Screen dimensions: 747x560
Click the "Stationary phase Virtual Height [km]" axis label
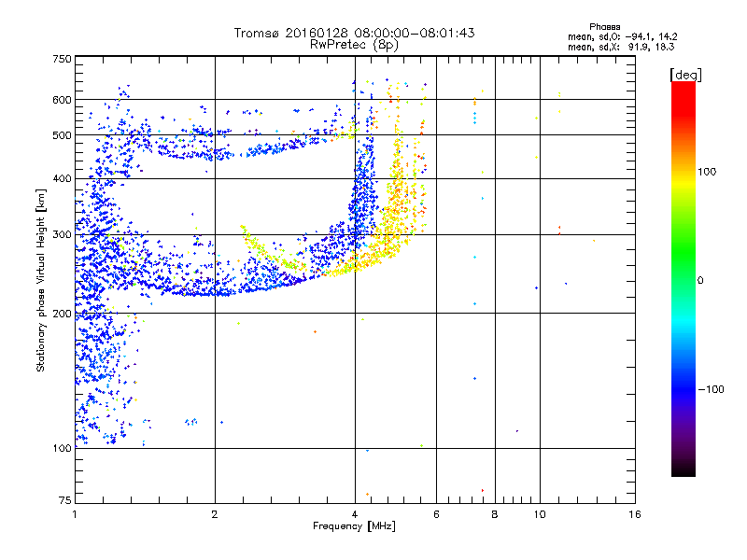coord(41,281)
